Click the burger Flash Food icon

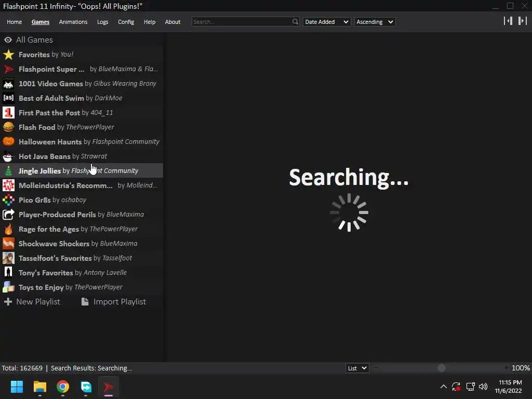pyautogui.click(x=8, y=127)
